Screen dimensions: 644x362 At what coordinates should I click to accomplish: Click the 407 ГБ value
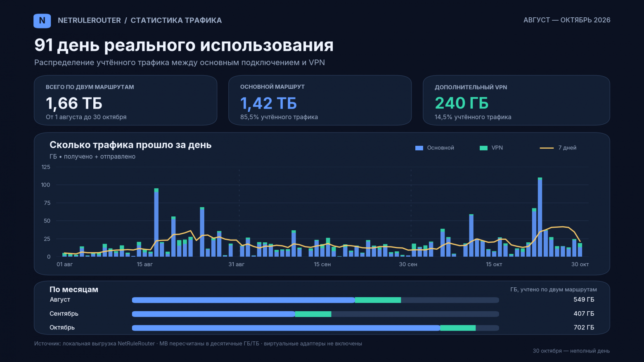tap(584, 314)
